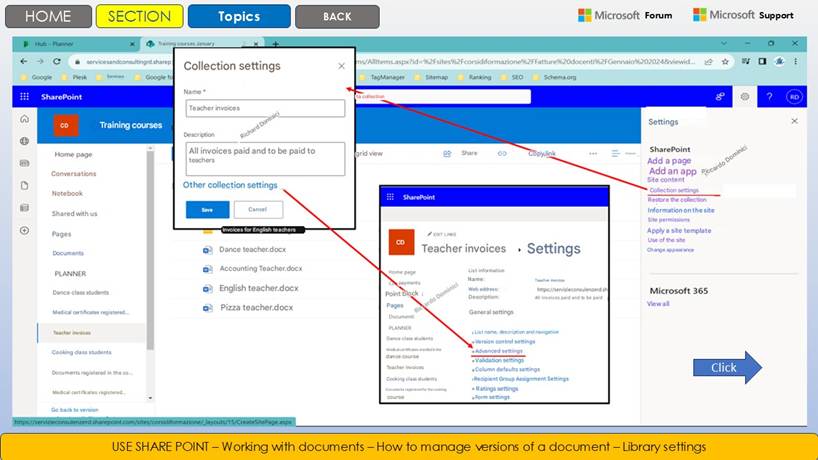
Task: Open Microsoft Forum link
Action: 625,15
